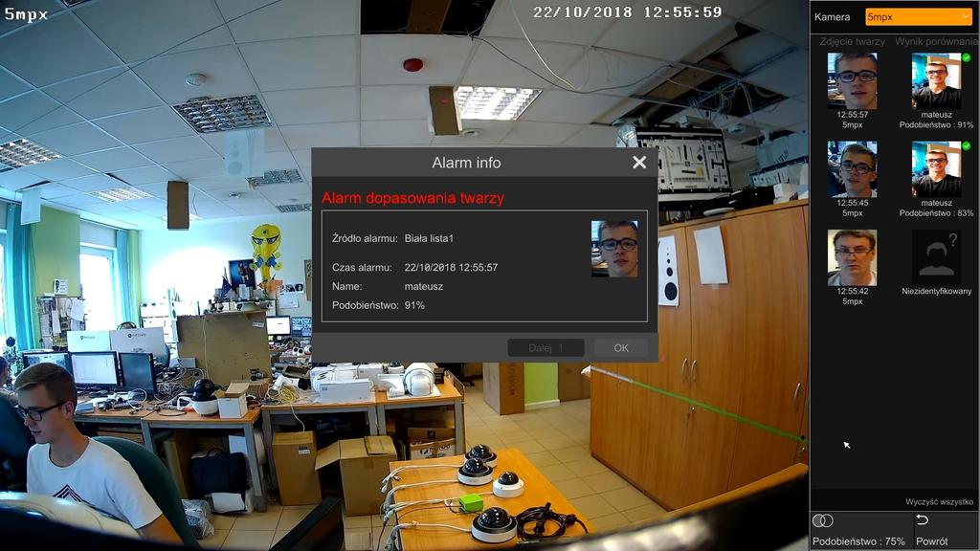Viewport: 980px width, 551px height.
Task: Click the Biała lista1 alarm source value
Action: pyautogui.click(x=429, y=238)
